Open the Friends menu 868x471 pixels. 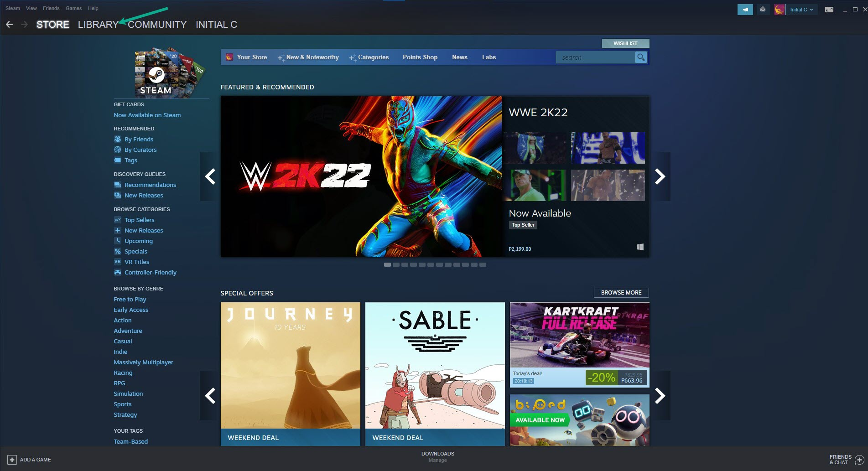(51, 8)
